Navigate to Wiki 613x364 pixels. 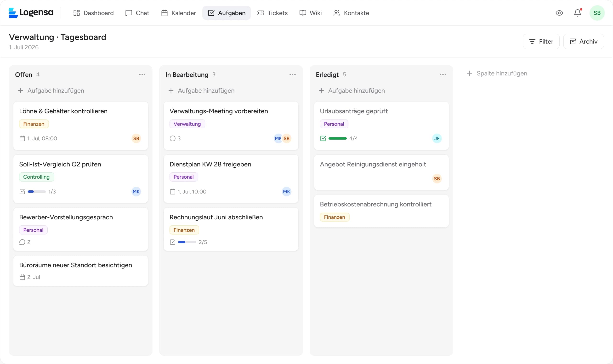[311, 13]
